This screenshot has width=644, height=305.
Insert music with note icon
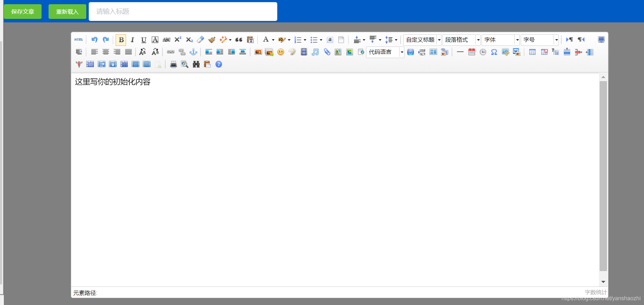315,52
